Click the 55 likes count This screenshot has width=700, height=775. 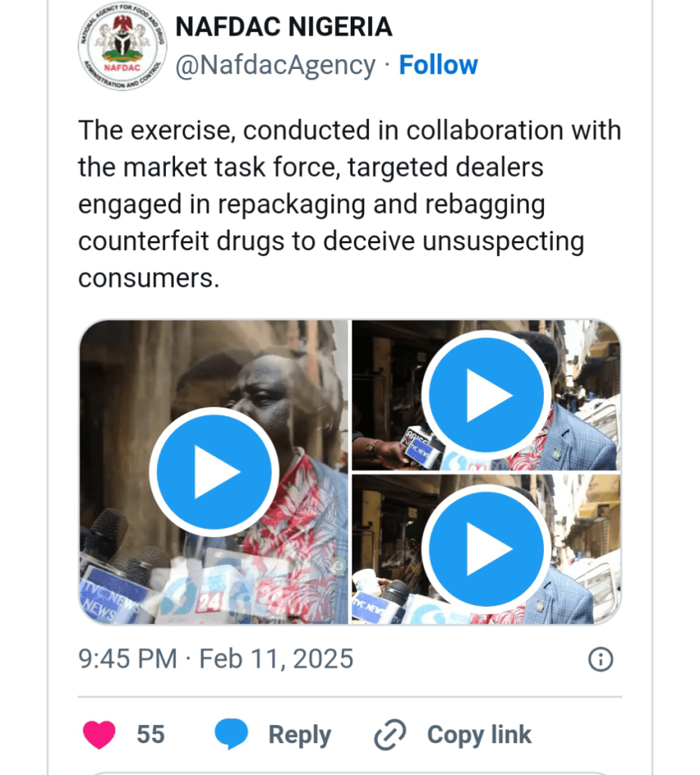pos(151,735)
